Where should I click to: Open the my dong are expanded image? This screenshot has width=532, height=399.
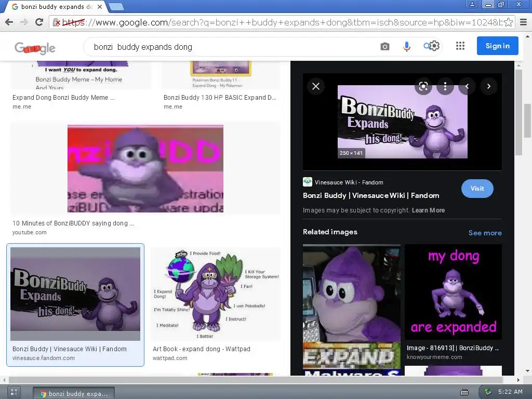point(453,292)
